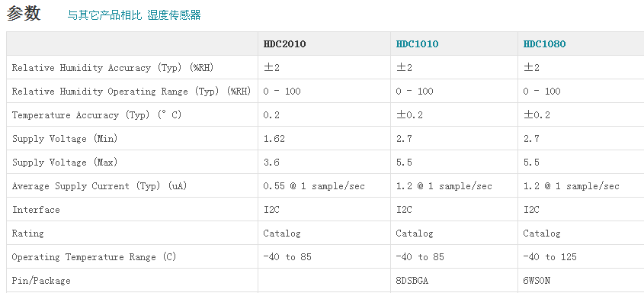
Task: Click the Interface row label
Action: point(36,210)
